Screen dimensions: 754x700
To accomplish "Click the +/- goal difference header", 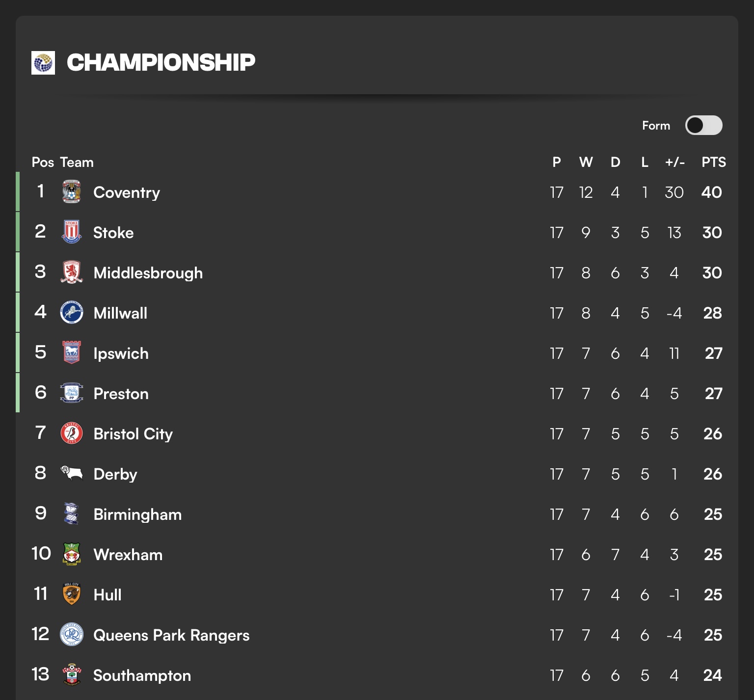I will [x=674, y=162].
